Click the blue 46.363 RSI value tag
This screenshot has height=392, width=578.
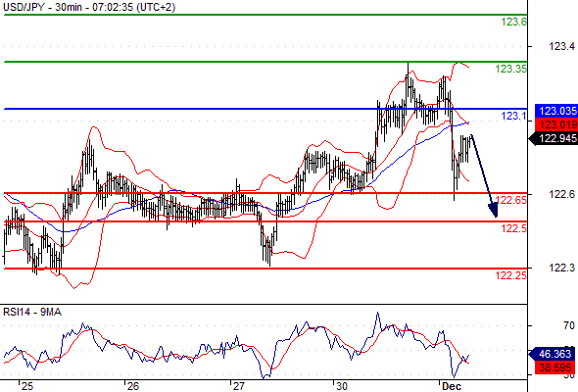pyautogui.click(x=554, y=354)
